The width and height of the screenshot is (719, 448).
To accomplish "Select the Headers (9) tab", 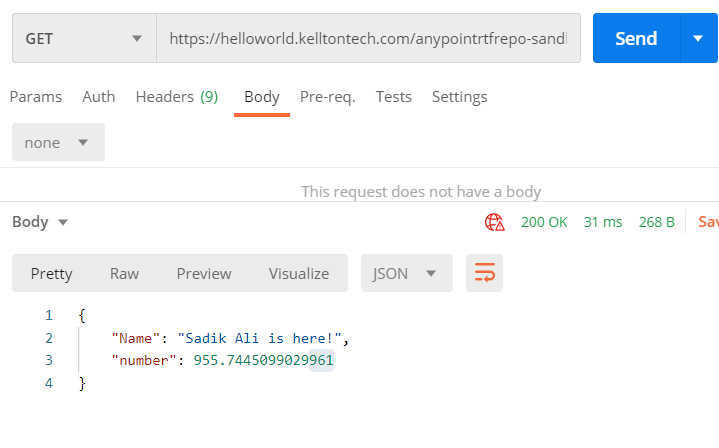I will [x=177, y=97].
